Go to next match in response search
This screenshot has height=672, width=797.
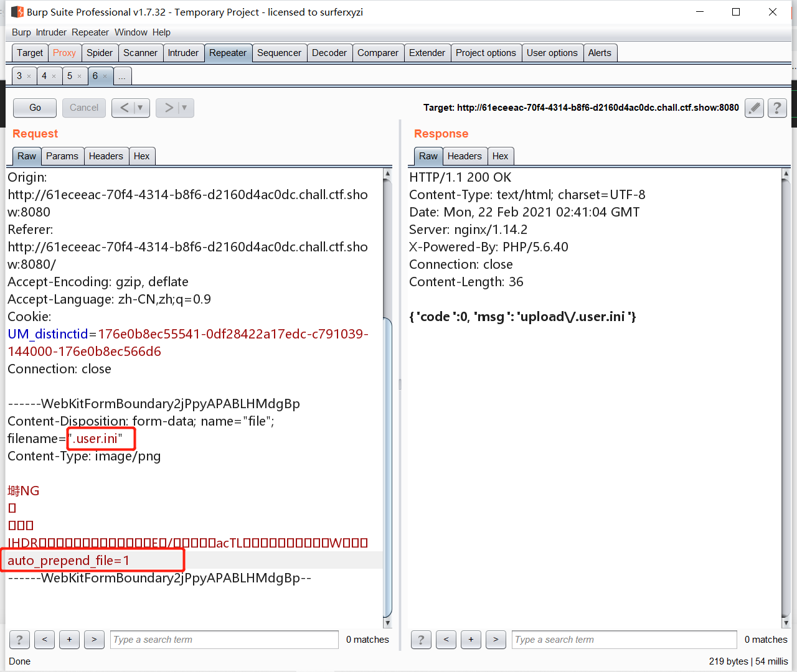[x=496, y=640]
